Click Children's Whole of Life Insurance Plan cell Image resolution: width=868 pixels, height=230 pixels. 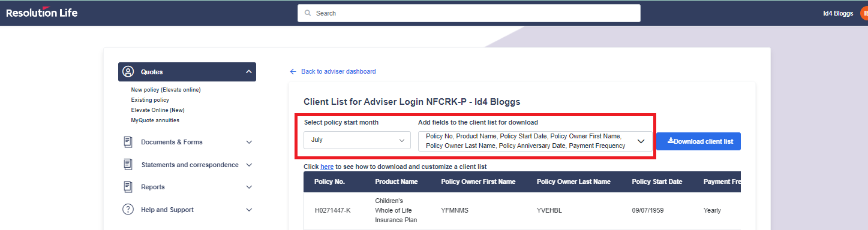tap(396, 210)
